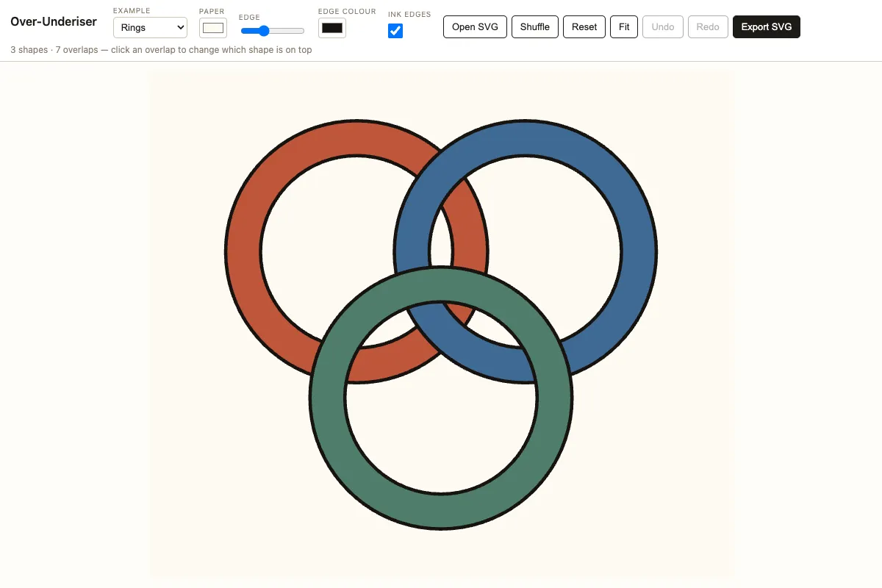This screenshot has width=882, height=588.
Task: Fit the artwork to view
Action: pyautogui.click(x=624, y=27)
